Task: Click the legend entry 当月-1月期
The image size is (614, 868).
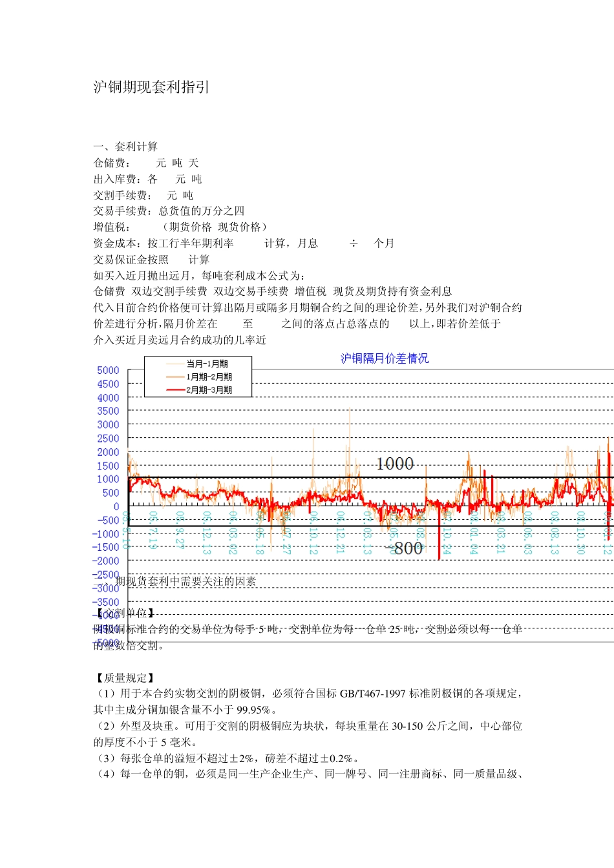Action: 197,364
